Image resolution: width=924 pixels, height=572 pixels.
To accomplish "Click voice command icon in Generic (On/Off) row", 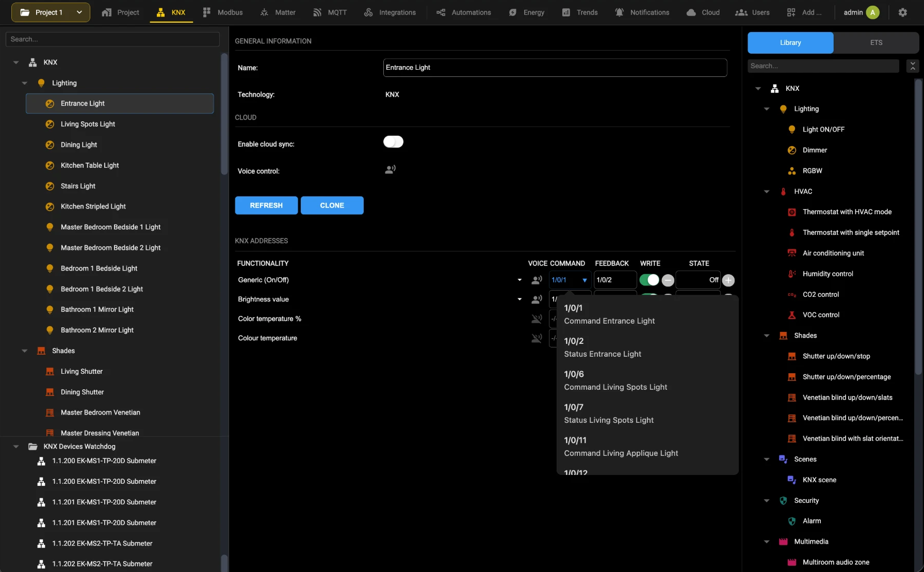I will click(537, 280).
